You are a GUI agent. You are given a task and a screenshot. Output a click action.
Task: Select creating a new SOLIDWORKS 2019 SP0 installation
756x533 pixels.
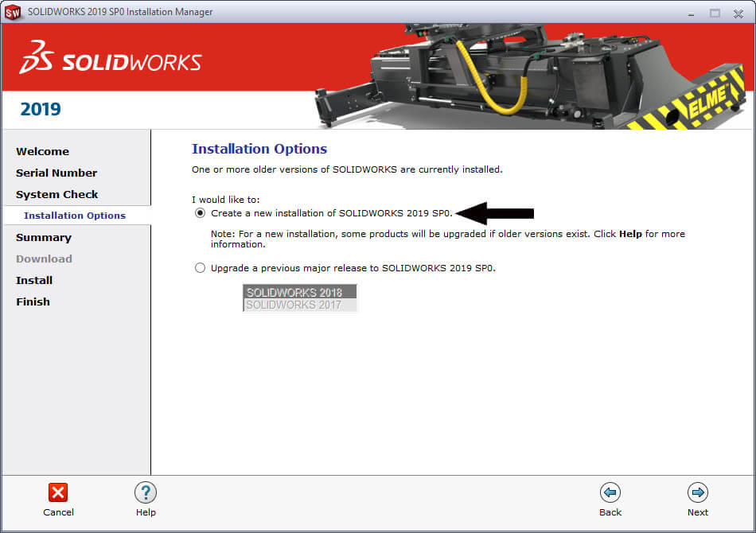201,212
